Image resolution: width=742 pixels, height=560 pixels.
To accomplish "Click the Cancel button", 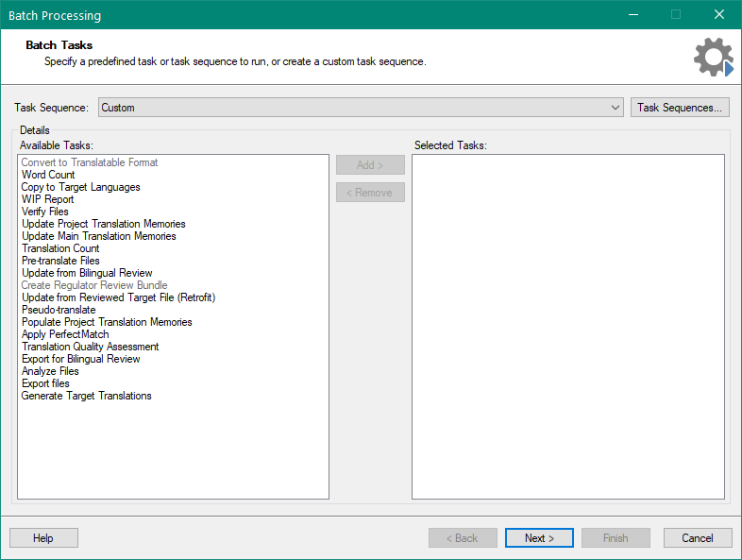I will [x=697, y=537].
